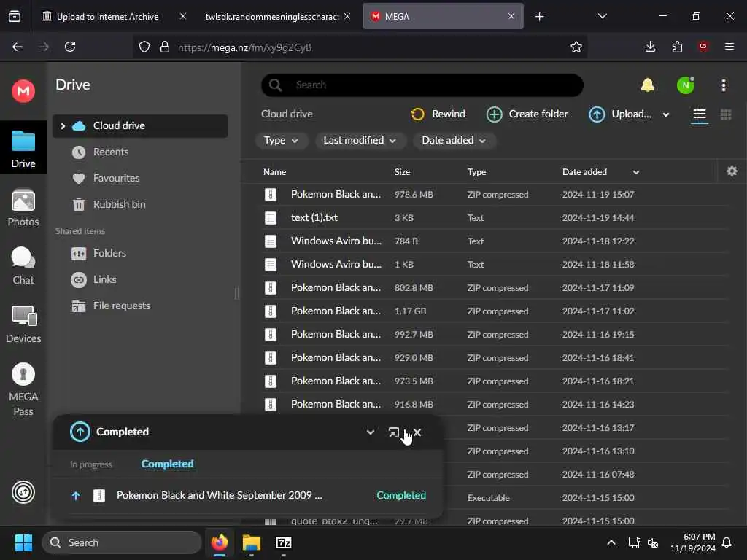
Task: Open the Drive section in left rail
Action: (23, 148)
